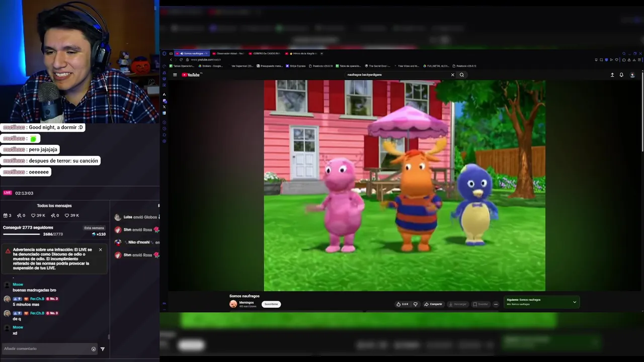This screenshot has width=644, height=362.
Task: Open the more actions ellipsis under video
Action: [496, 304]
